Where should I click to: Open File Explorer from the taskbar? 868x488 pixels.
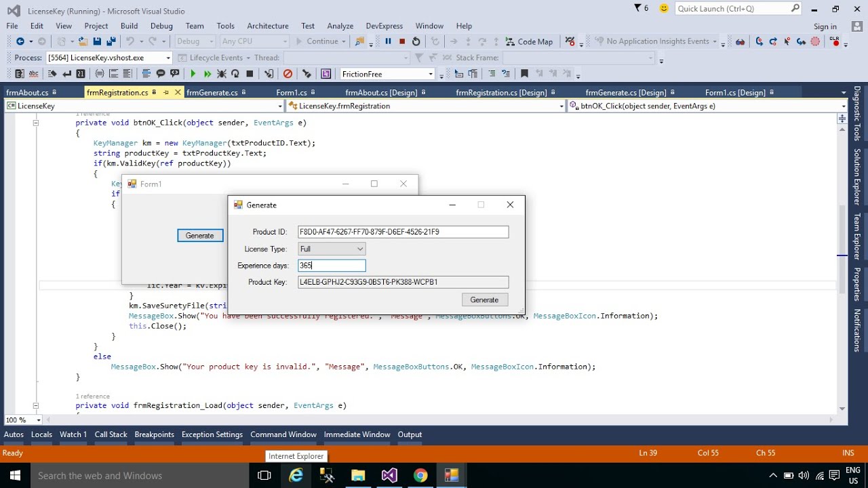point(358,476)
